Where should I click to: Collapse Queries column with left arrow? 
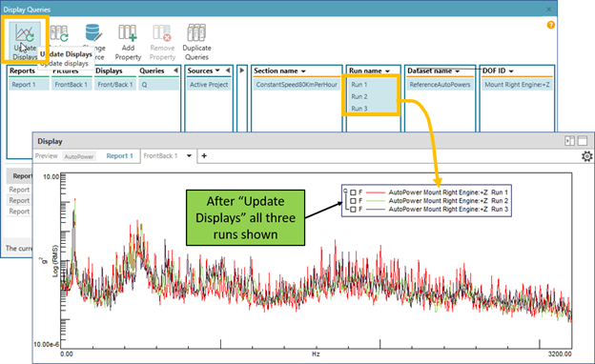coord(175,71)
